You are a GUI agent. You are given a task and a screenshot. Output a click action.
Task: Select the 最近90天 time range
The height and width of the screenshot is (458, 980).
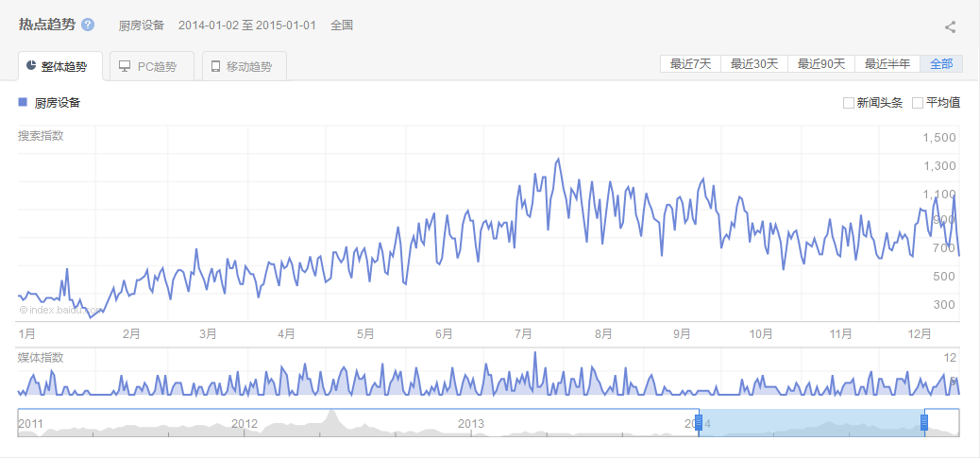pos(821,63)
